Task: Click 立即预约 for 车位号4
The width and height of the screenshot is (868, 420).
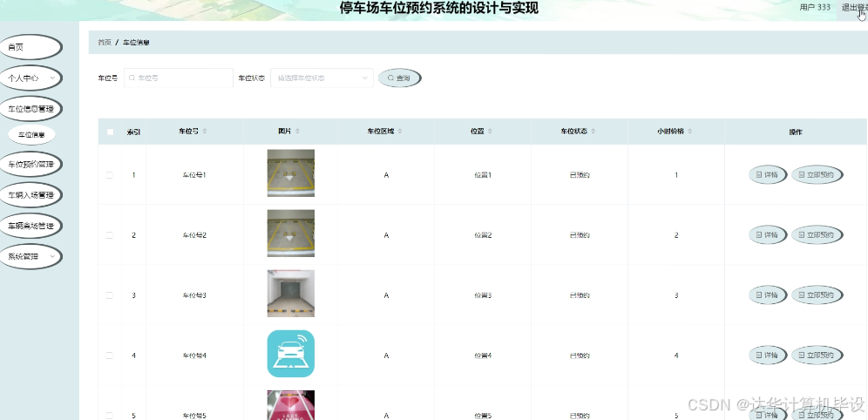Action: click(x=817, y=356)
